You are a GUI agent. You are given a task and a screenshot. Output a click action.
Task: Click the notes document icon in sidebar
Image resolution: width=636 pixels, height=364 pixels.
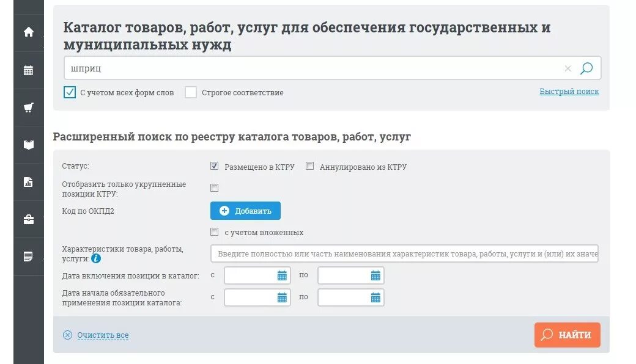(x=28, y=257)
